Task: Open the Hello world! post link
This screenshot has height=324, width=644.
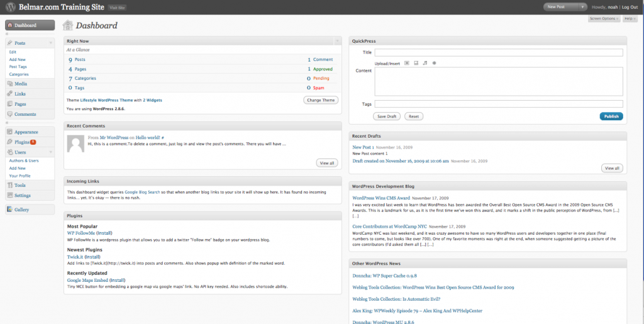Action: coord(148,138)
